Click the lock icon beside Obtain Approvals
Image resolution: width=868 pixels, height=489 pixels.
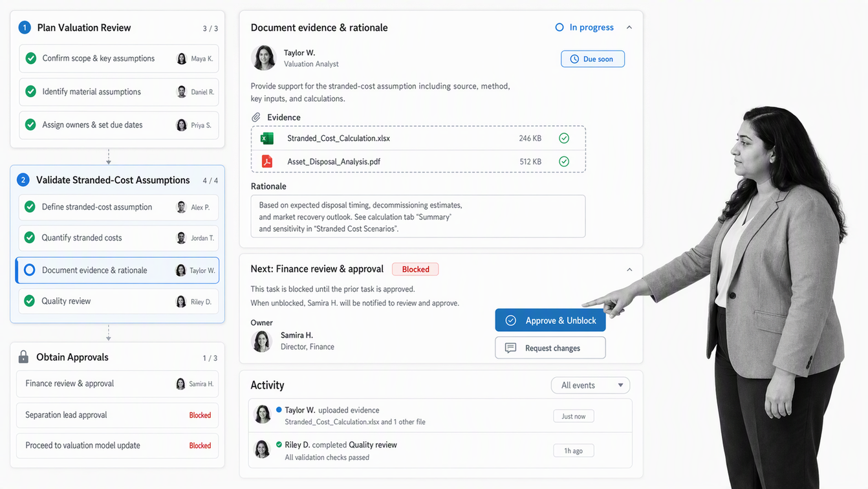tap(23, 356)
